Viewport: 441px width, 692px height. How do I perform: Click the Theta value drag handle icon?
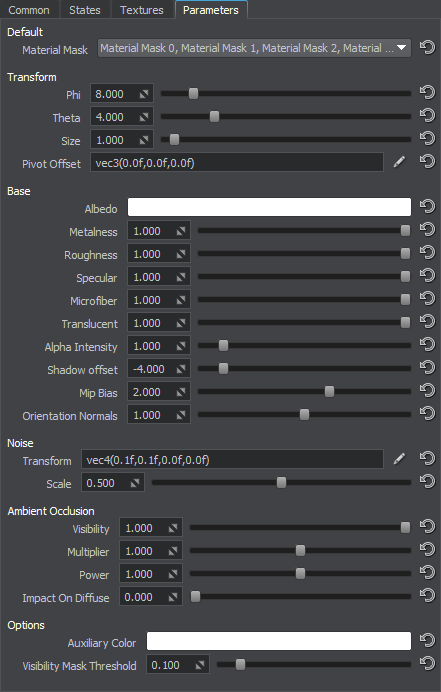click(144, 117)
